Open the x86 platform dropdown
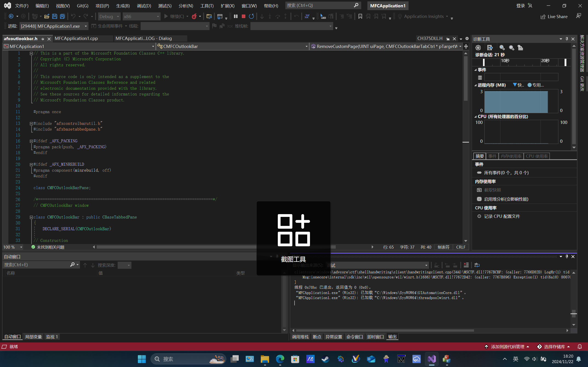The width and height of the screenshot is (588, 367). (x=141, y=17)
